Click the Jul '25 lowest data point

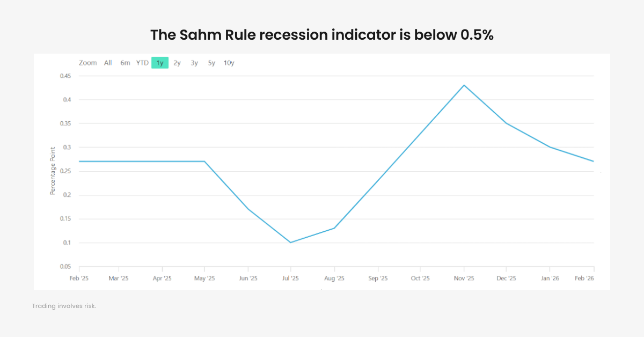pyautogui.click(x=290, y=243)
